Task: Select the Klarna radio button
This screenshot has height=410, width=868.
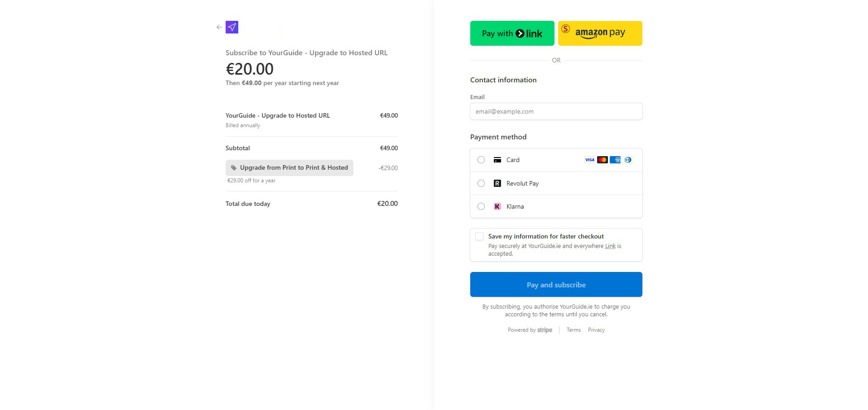Action: pos(481,206)
